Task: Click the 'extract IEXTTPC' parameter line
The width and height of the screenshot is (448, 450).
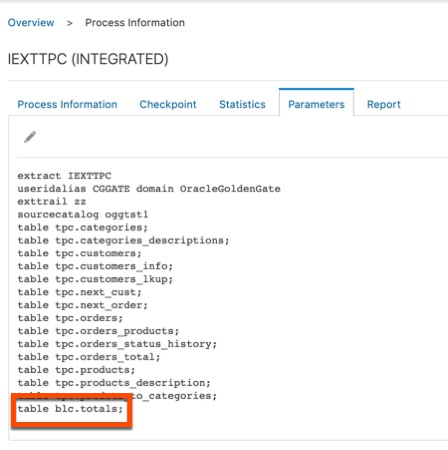Action: point(64,176)
